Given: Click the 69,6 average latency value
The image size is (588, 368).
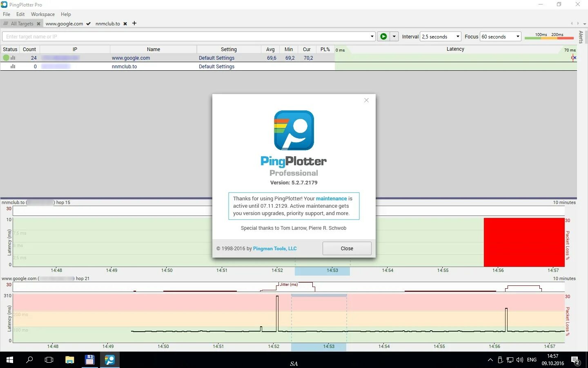Looking at the screenshot, I should click(x=272, y=58).
